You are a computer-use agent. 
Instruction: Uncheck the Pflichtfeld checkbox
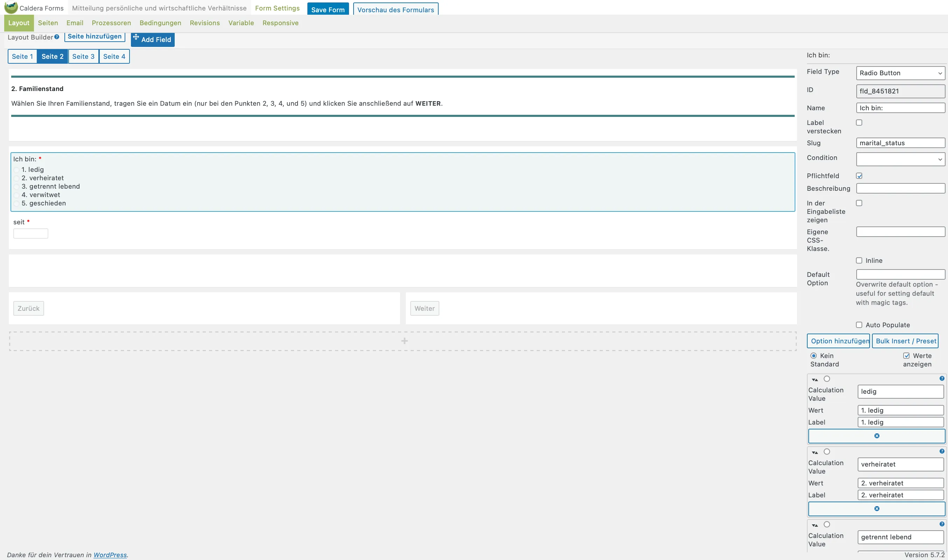(859, 176)
